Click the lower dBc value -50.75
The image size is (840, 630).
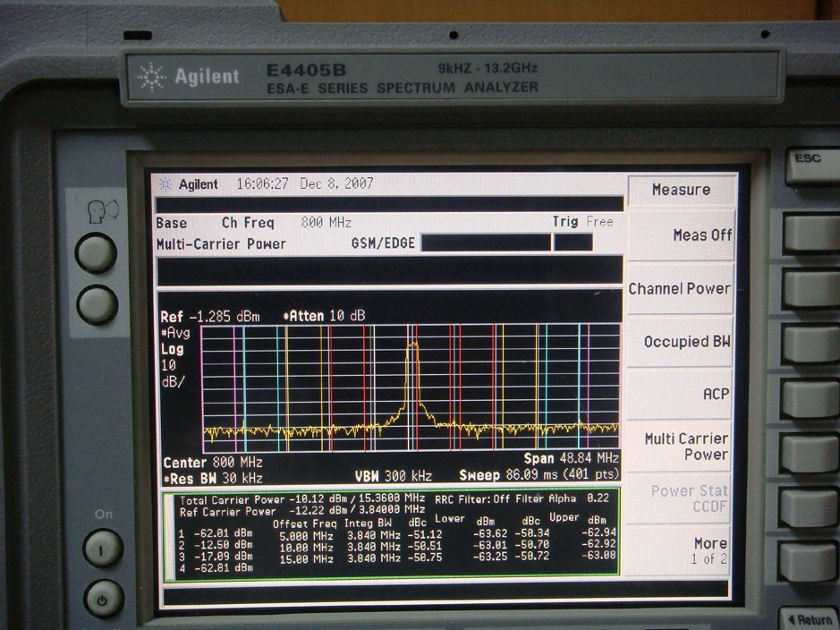425,558
